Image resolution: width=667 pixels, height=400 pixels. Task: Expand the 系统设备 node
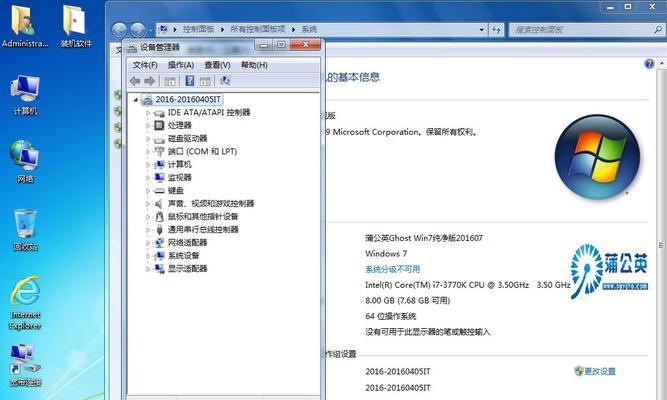coord(148,256)
